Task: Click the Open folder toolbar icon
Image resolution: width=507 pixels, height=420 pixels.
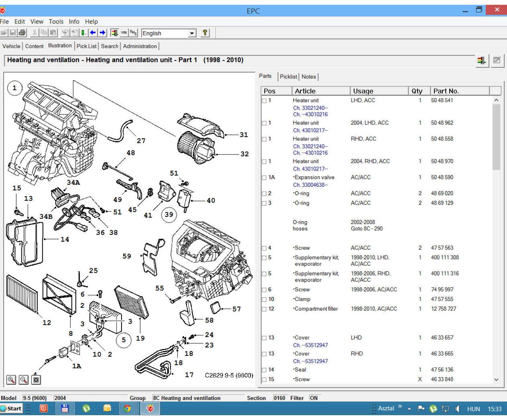Action: 4,33
